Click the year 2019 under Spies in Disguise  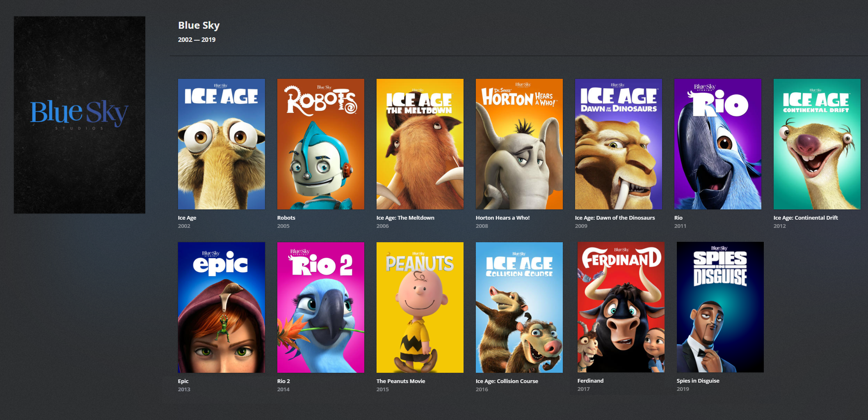coord(683,389)
